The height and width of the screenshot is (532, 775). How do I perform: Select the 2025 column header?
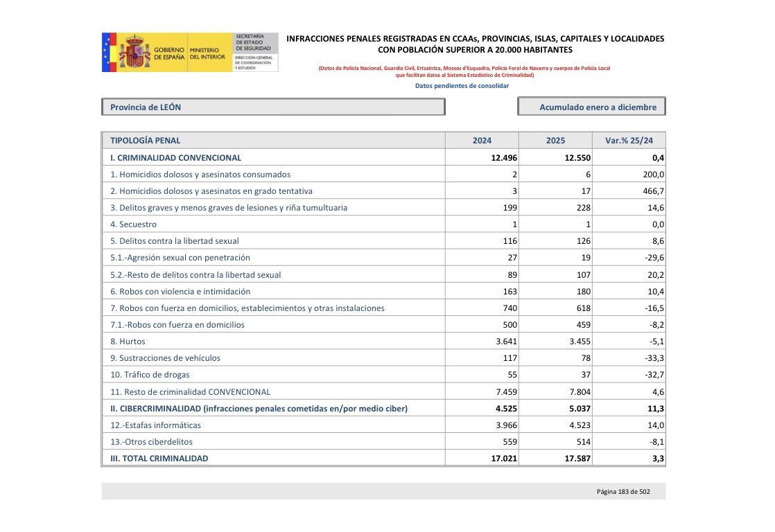tap(555, 140)
